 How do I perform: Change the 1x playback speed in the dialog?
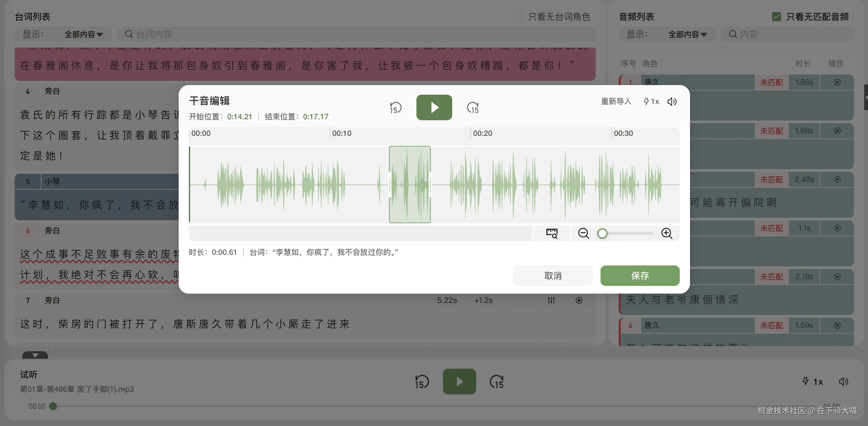[651, 101]
